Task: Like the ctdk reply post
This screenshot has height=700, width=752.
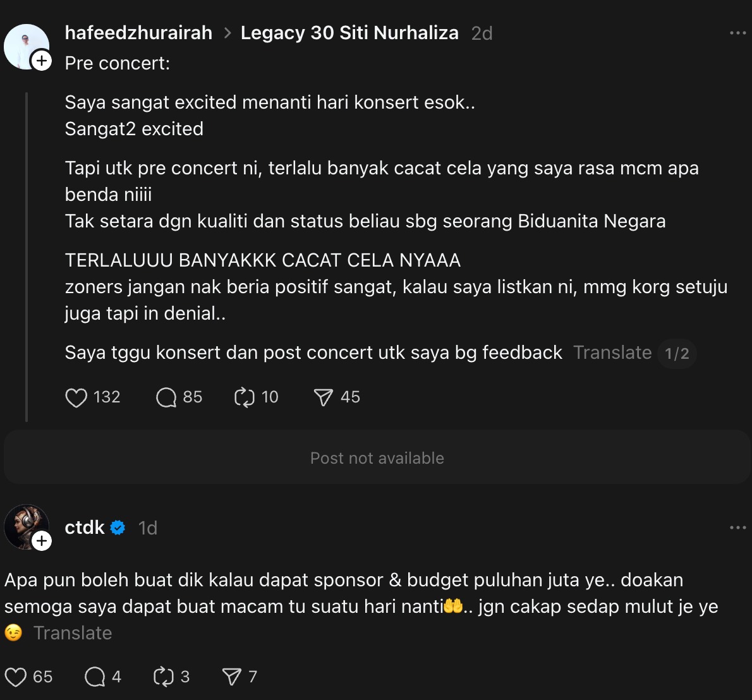Action: tap(16, 677)
